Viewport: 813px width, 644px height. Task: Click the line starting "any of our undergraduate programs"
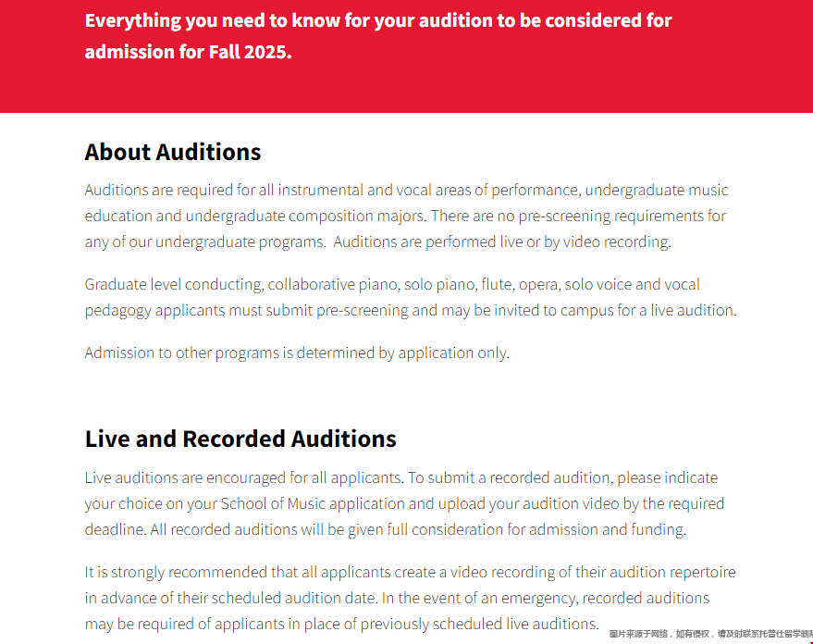click(378, 242)
